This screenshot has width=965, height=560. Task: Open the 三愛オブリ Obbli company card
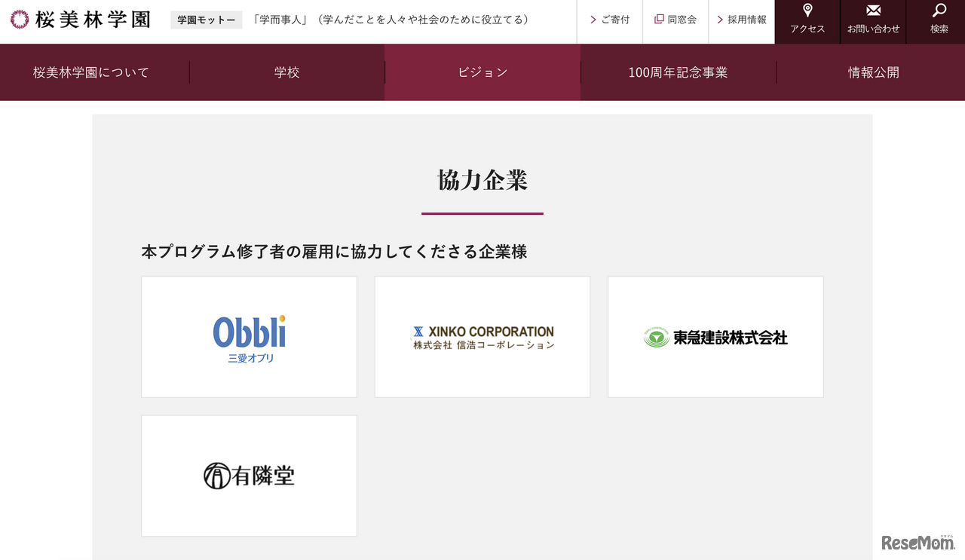pyautogui.click(x=249, y=337)
